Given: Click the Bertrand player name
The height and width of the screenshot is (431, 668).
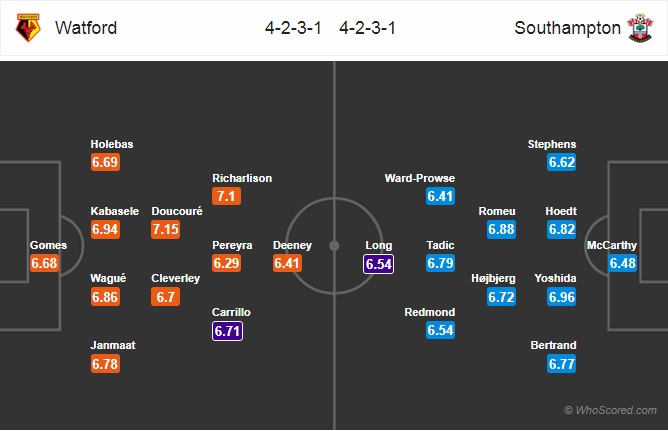Looking at the screenshot, I should (553, 345).
